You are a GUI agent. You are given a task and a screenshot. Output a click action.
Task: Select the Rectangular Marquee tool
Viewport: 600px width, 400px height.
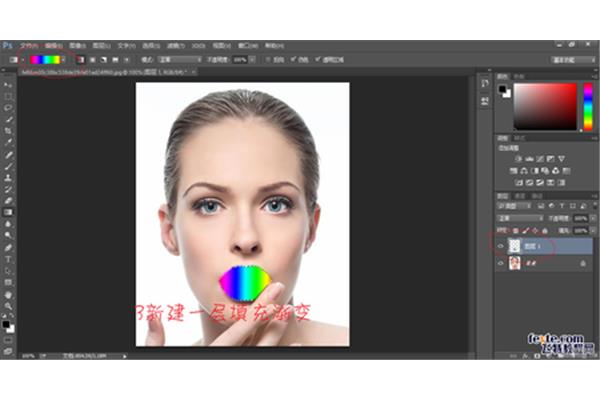[8, 96]
